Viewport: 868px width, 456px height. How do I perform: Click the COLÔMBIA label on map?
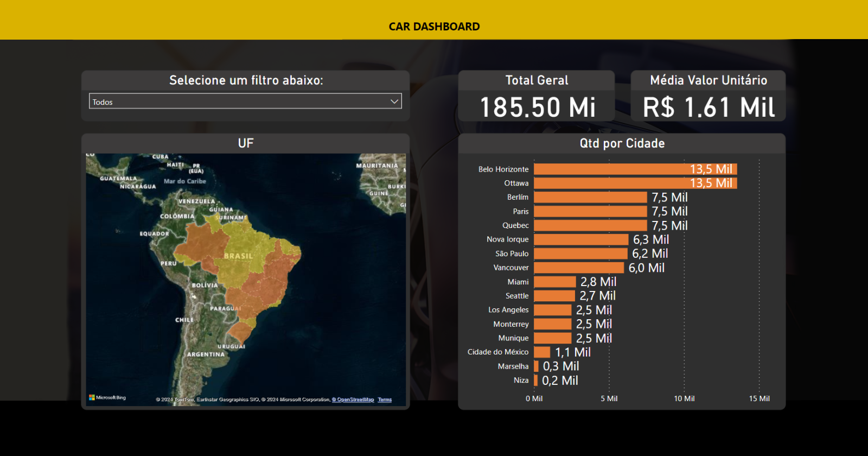[177, 216]
